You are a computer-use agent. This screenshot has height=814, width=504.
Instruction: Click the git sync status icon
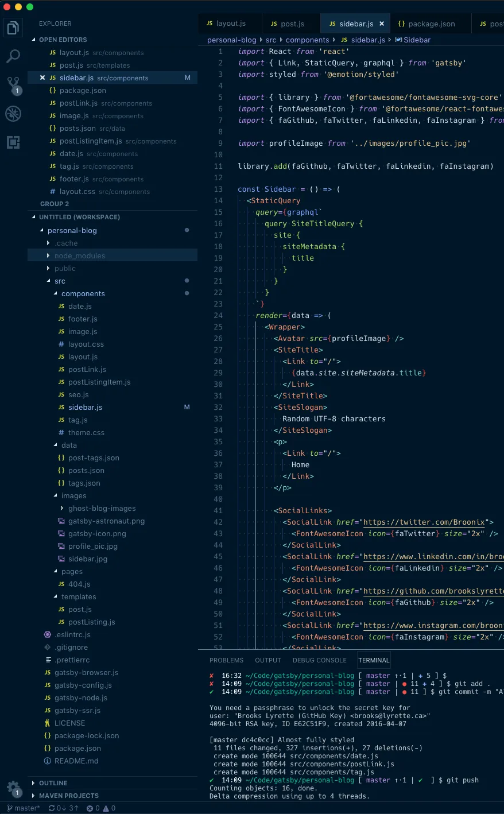[63, 808]
